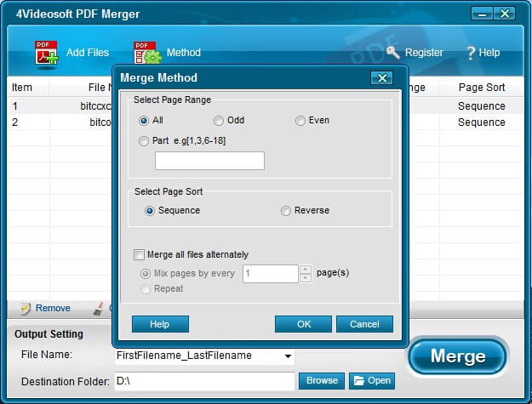The height and width of the screenshot is (404, 532).
Task: Enable Merge all files alternately checkbox
Action: tap(139, 254)
